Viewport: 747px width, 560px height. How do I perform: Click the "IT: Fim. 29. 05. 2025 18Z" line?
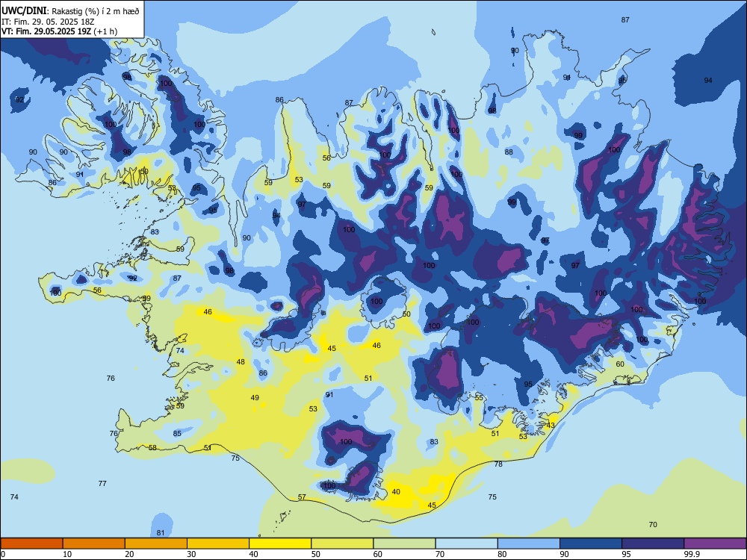point(48,22)
